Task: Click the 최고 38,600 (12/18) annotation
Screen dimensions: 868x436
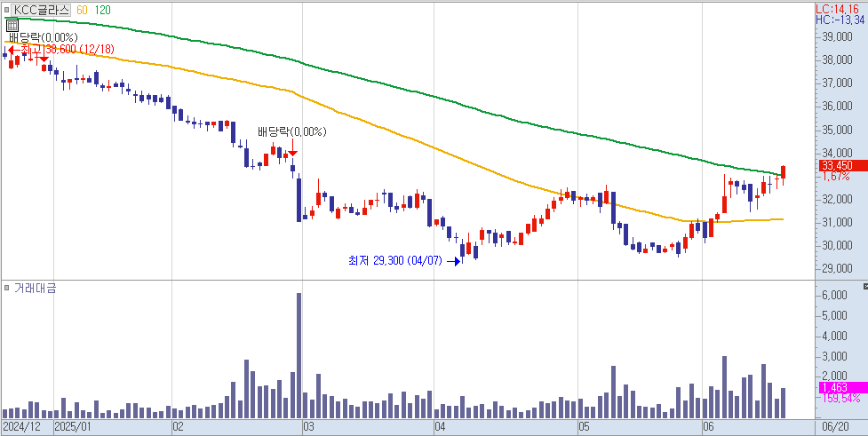Action: (68, 49)
